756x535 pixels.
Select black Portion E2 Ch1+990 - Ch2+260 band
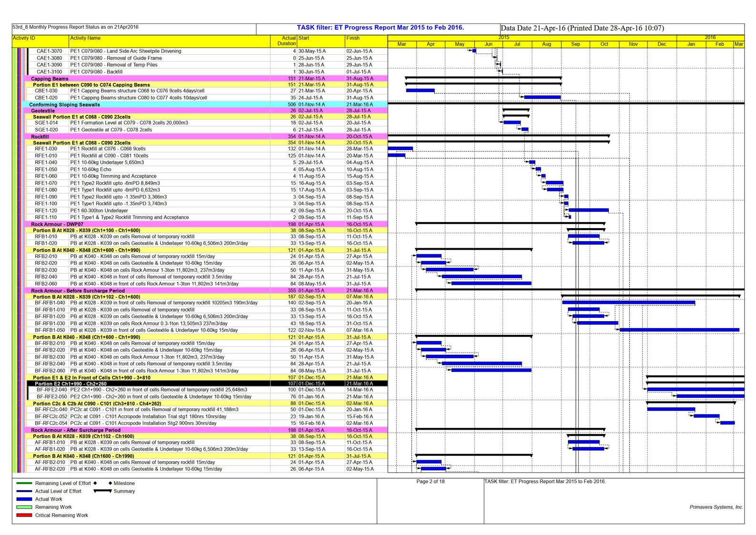tap(208, 384)
